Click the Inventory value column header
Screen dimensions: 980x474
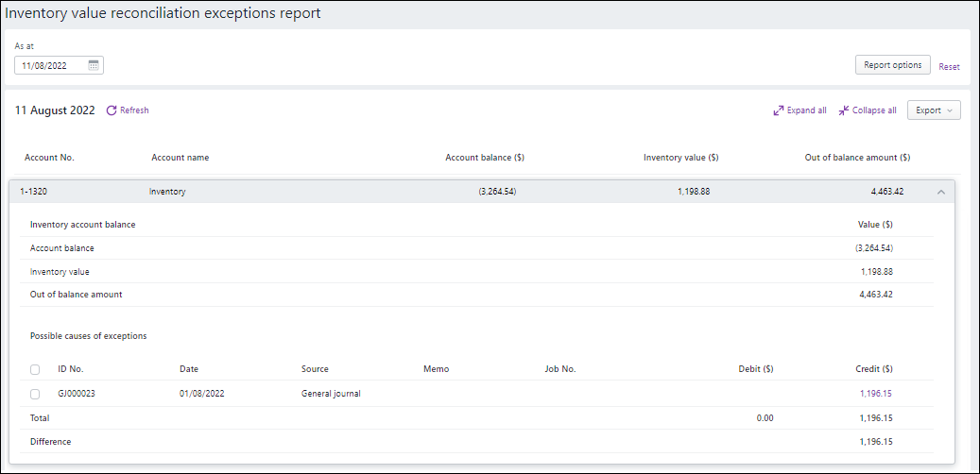coord(680,158)
